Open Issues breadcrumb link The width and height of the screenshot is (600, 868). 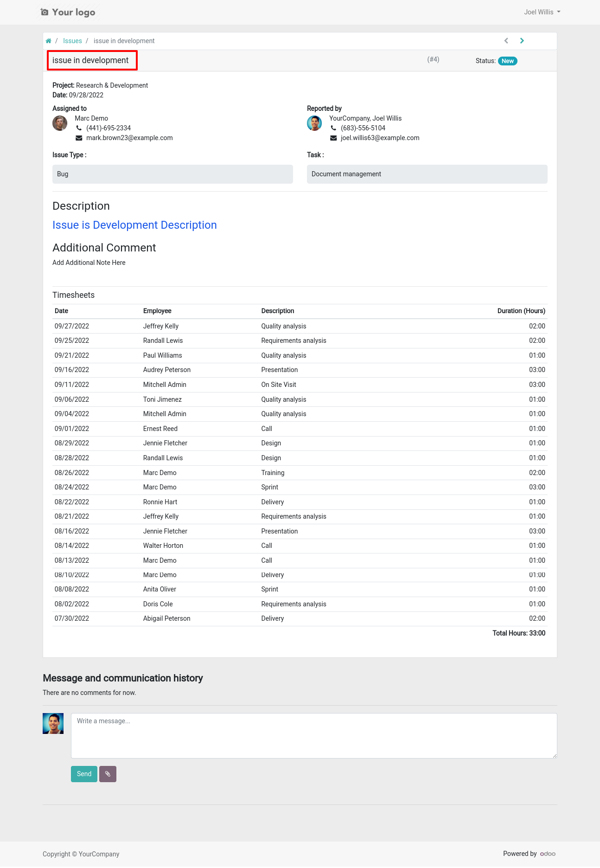pos(72,41)
